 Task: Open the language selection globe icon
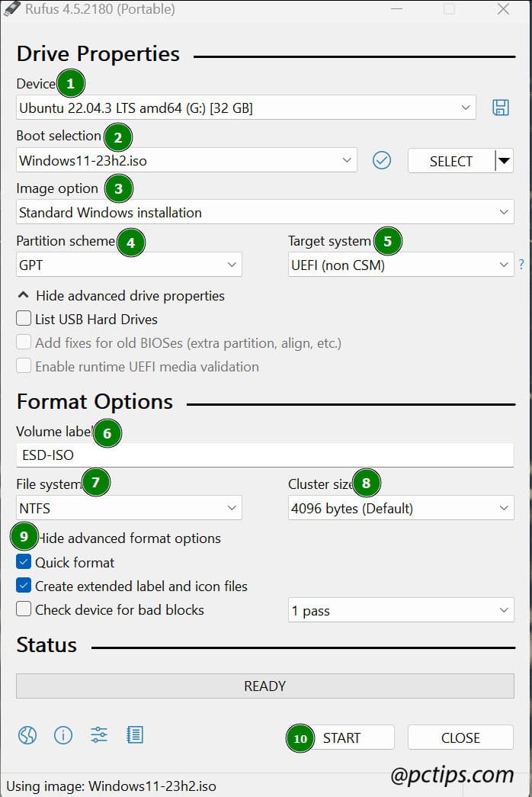[27, 735]
